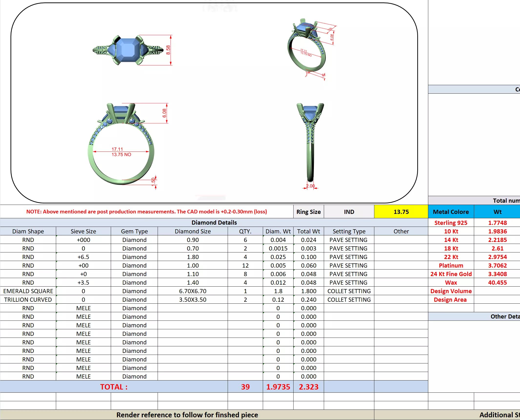Screen dimensions: 520x420
Task: Click the Diamond Details header
Action: tap(214, 222)
